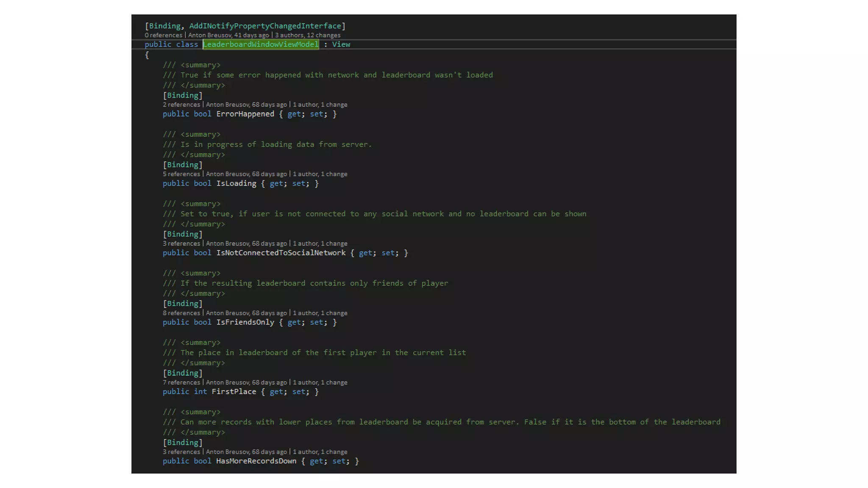
Task: Open the '2 references' link above ErrorHappened
Action: coord(181,105)
